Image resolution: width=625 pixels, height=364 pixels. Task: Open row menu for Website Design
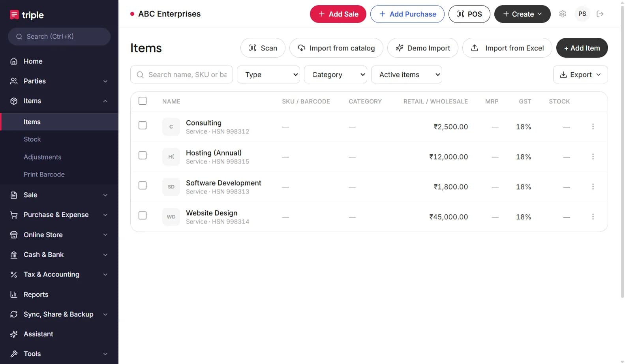click(x=593, y=216)
